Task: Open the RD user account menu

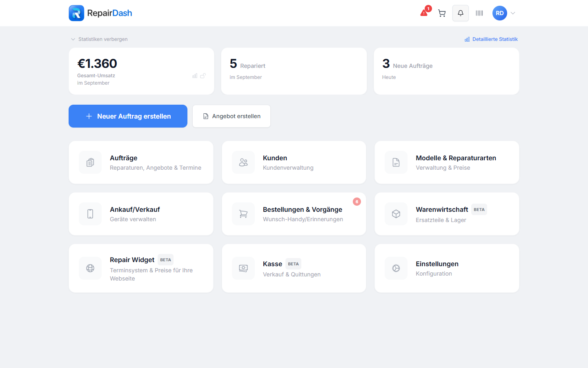Action: click(504, 13)
